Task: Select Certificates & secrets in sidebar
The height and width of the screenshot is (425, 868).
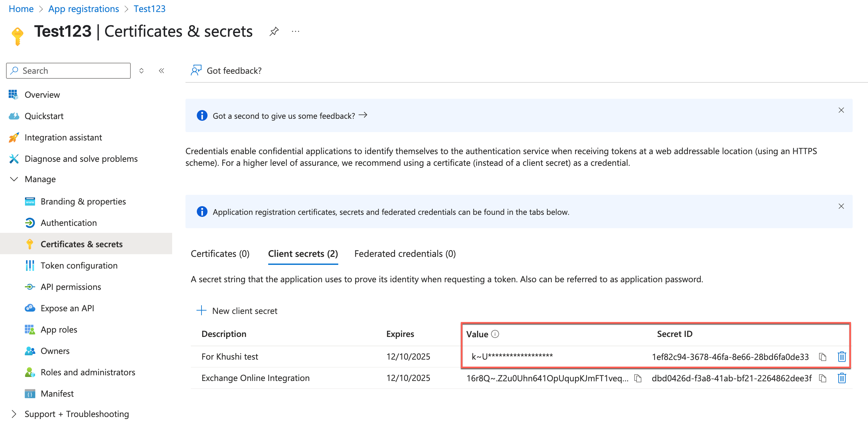Action: point(86,244)
